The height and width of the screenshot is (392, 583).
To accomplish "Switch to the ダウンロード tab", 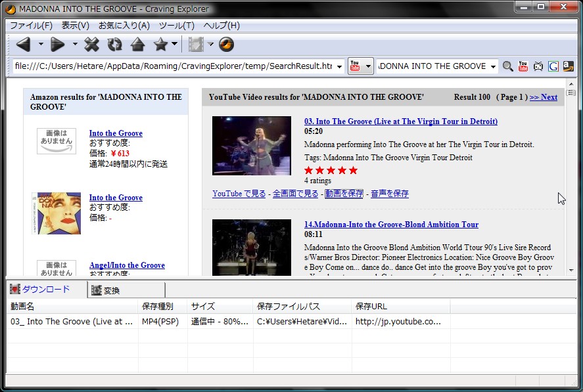I will pos(47,289).
